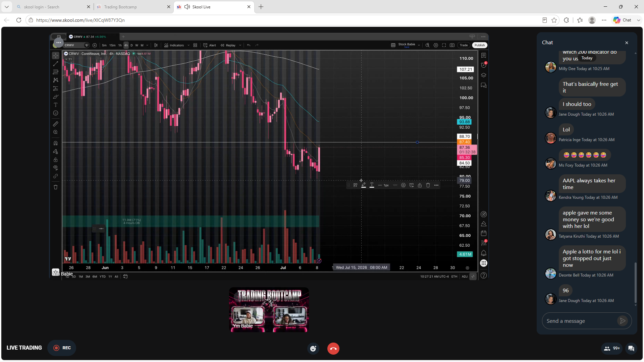
Task: Remove drawings with the trash icon in left toolbar
Action: (x=56, y=187)
